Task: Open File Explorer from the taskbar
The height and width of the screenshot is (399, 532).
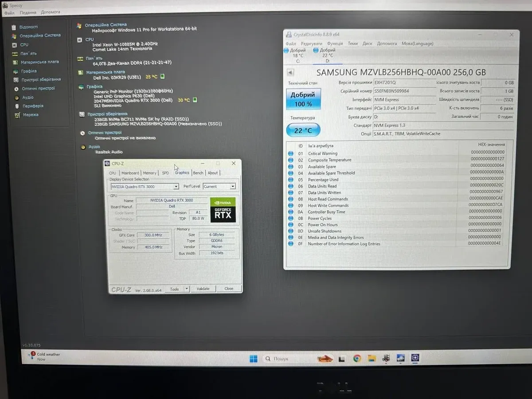Action: (x=372, y=358)
